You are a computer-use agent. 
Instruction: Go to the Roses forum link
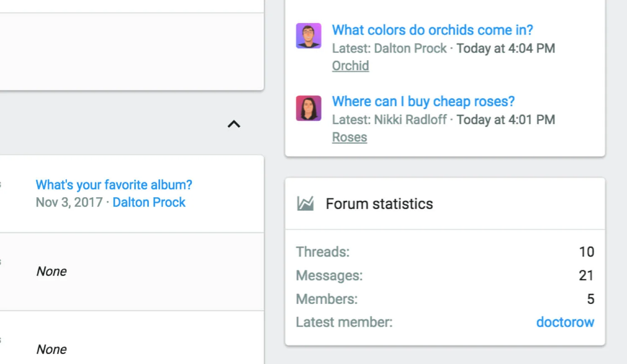click(x=349, y=137)
